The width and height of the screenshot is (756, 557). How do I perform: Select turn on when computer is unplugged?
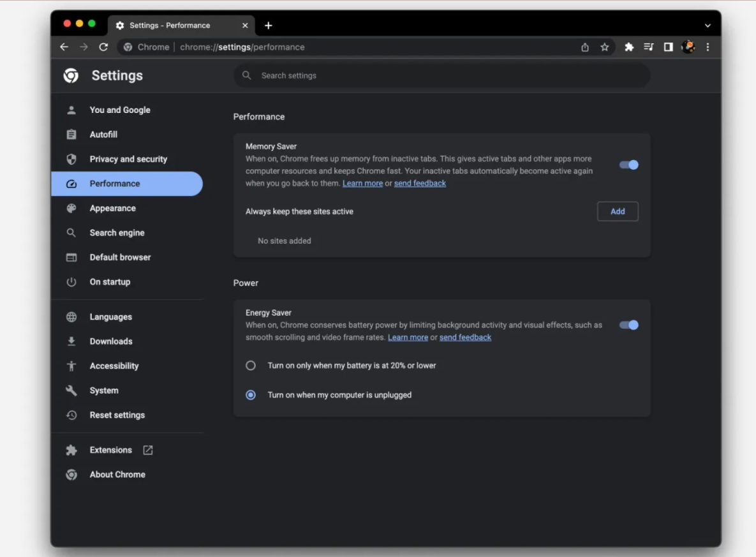click(251, 395)
